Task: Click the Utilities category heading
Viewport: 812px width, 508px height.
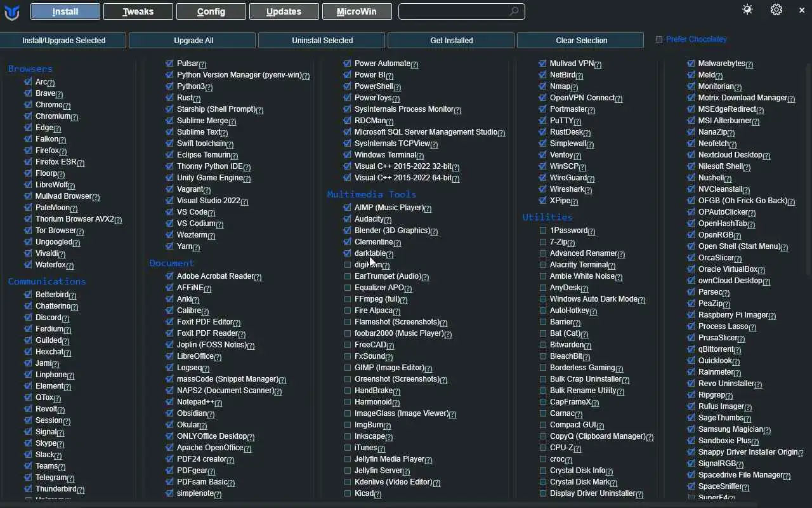Action: point(547,217)
